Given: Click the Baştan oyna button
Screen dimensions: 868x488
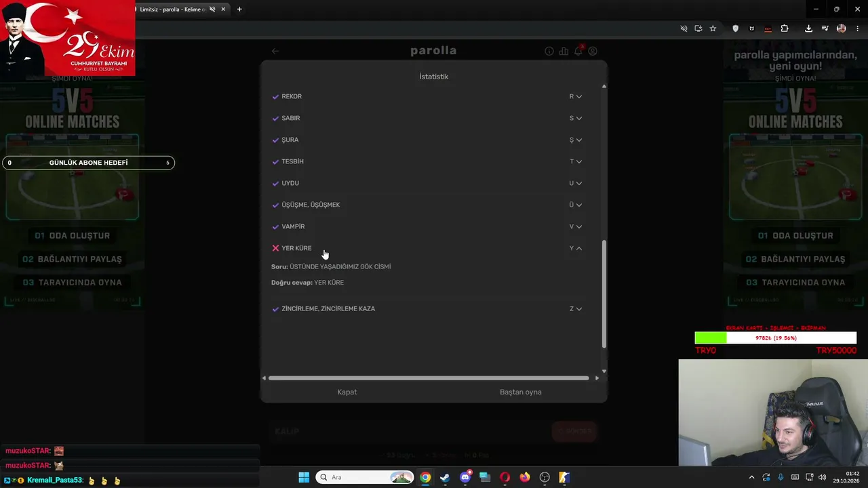Looking at the screenshot, I should tap(521, 392).
